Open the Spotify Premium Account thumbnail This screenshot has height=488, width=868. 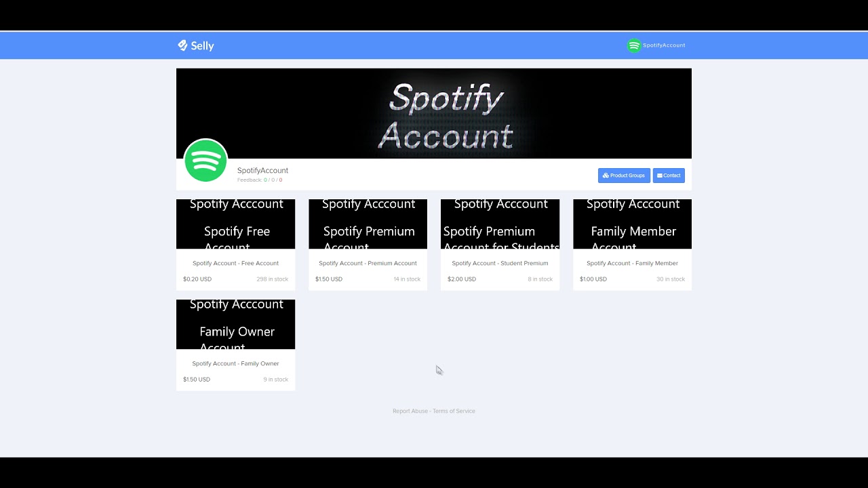[x=368, y=224]
